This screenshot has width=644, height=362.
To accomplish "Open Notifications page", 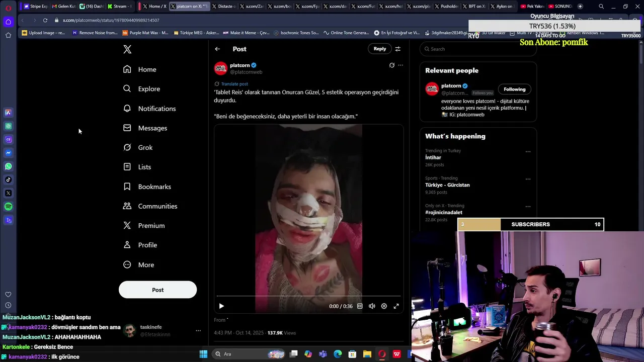I will [x=149, y=109].
